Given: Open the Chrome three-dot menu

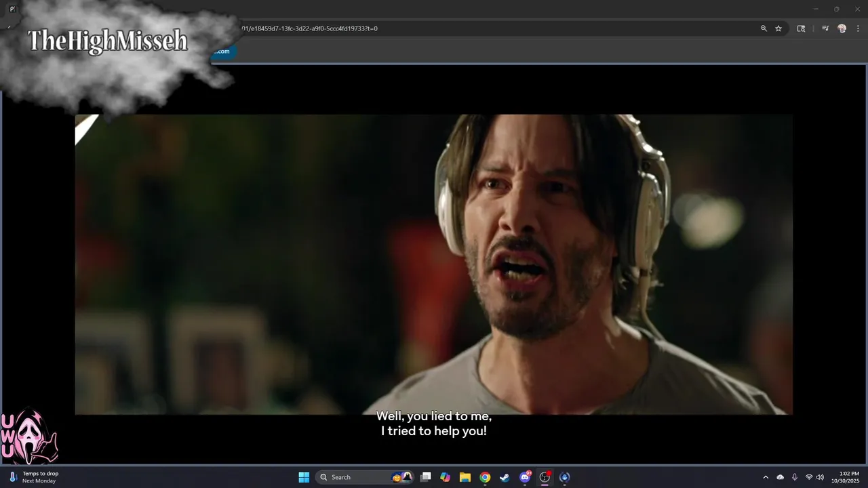Looking at the screenshot, I should (858, 28).
